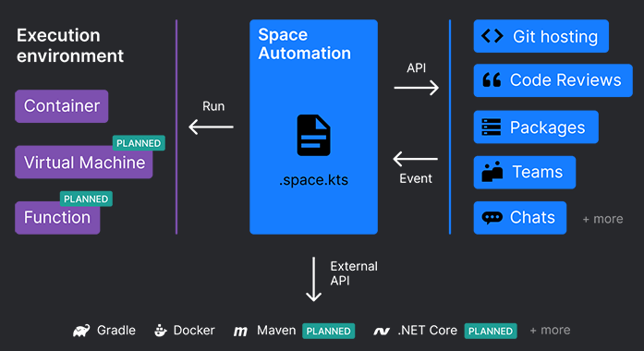The height and width of the screenshot is (351, 644).
Task: Select the Function box
Action: tap(57, 218)
